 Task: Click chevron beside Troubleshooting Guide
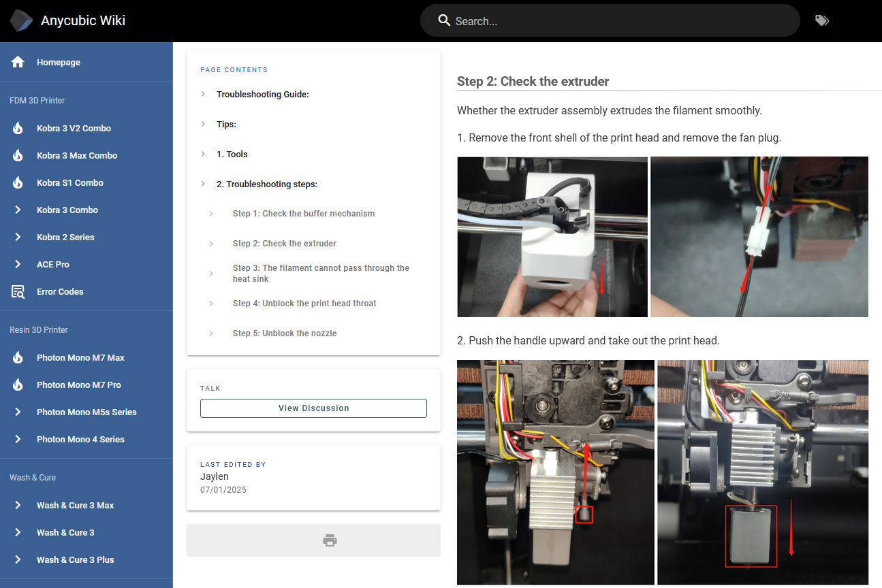click(203, 94)
